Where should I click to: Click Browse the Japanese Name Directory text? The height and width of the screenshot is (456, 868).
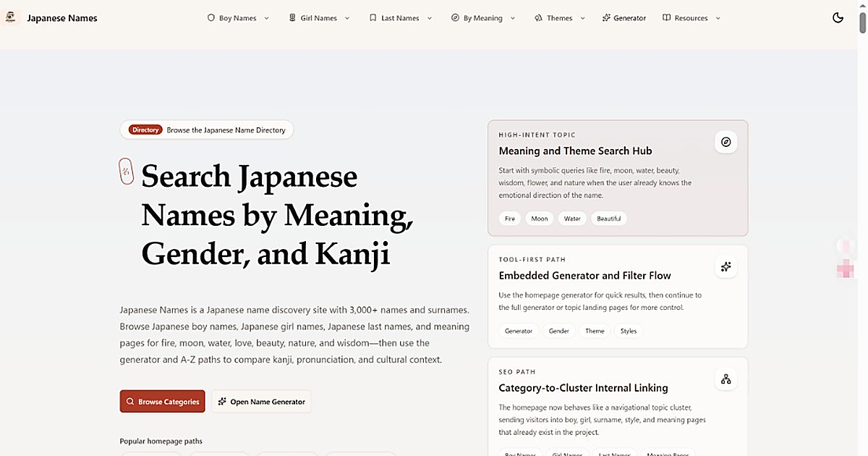[x=226, y=130]
